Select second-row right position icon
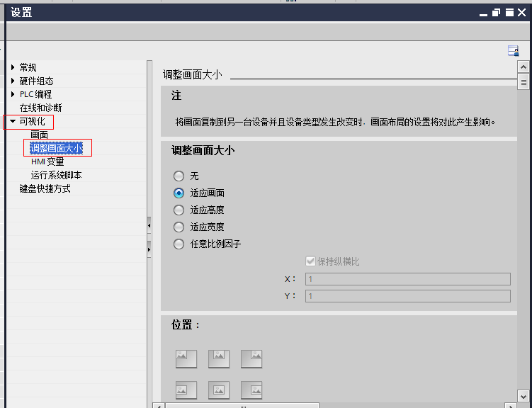532x408 pixels. pos(251,390)
